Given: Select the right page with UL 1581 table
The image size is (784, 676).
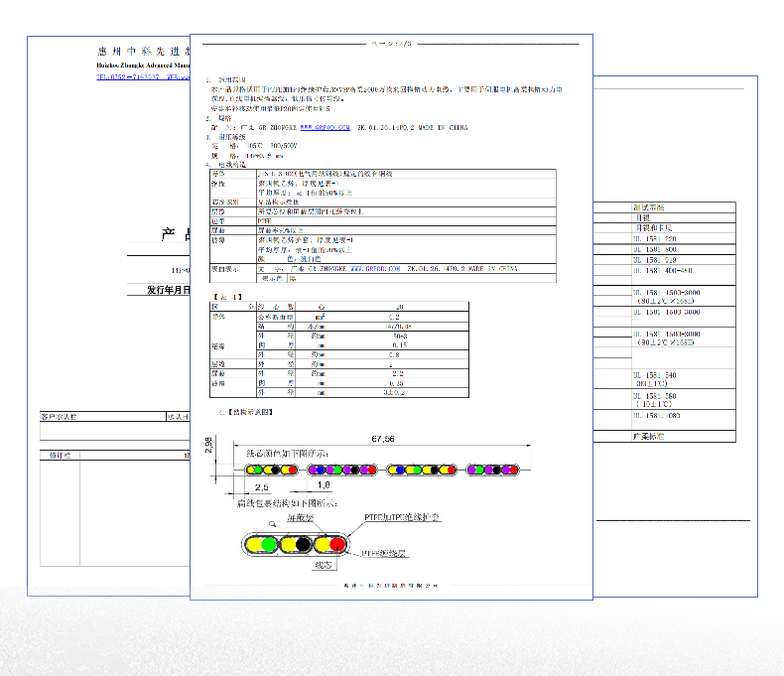Looking at the screenshot, I should point(675,328).
